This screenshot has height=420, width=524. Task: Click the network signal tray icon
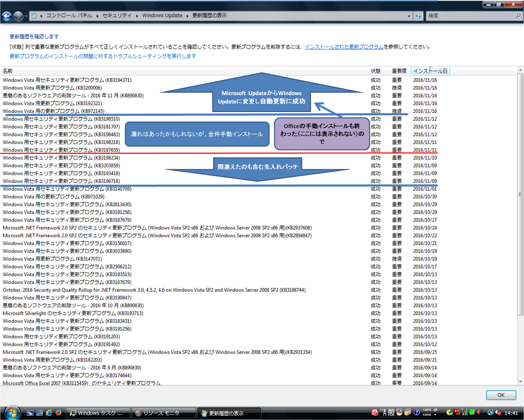pos(465,412)
